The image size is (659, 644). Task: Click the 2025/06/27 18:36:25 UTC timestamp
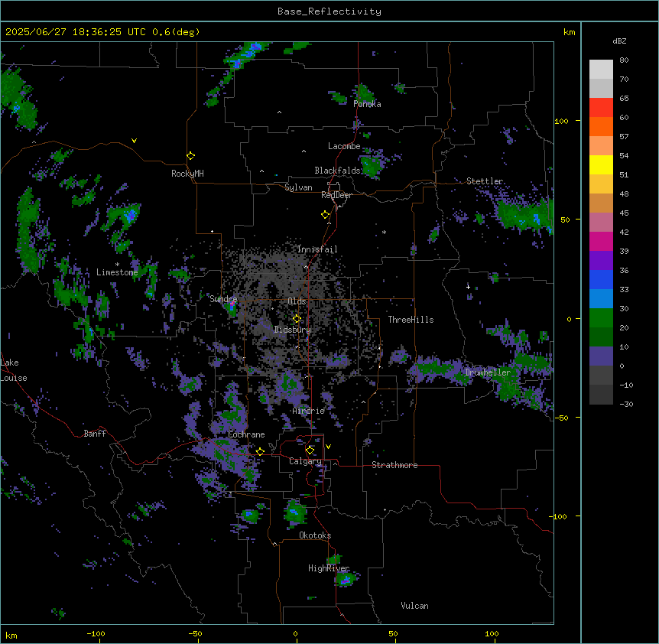(x=69, y=32)
